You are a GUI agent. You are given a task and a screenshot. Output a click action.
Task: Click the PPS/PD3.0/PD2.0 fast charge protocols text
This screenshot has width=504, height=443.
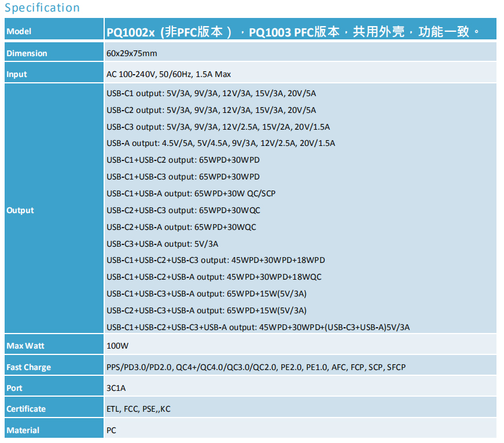(256, 367)
